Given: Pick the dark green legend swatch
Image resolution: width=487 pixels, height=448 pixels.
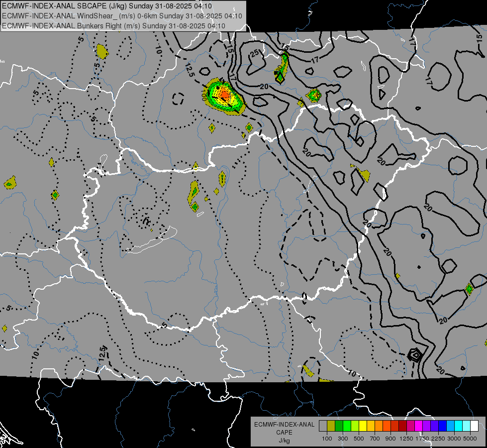Looking at the screenshot, I should [x=339, y=426].
